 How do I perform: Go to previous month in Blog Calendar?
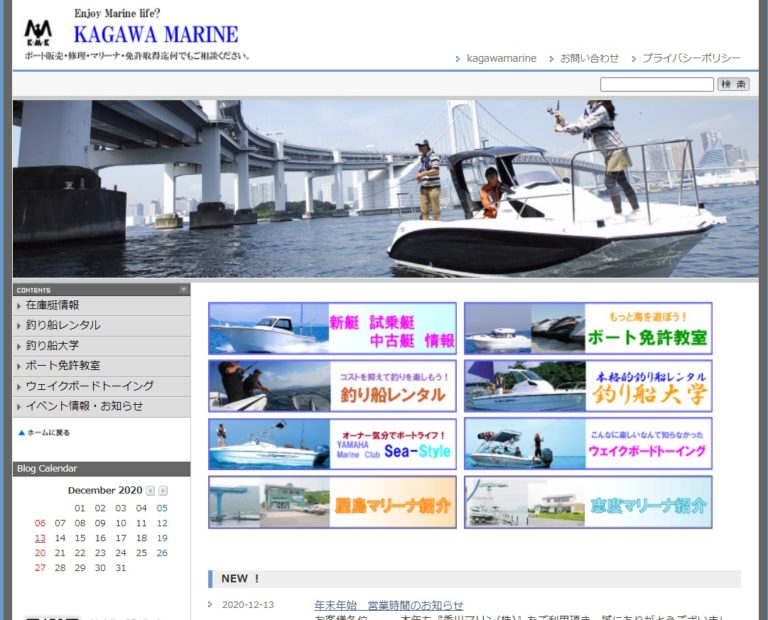pyautogui.click(x=150, y=491)
